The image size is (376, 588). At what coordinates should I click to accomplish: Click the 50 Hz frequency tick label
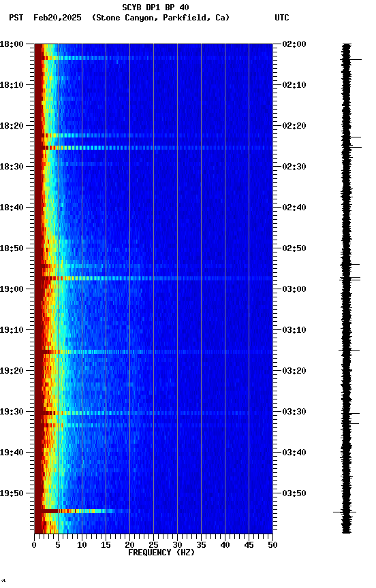tap(272, 545)
